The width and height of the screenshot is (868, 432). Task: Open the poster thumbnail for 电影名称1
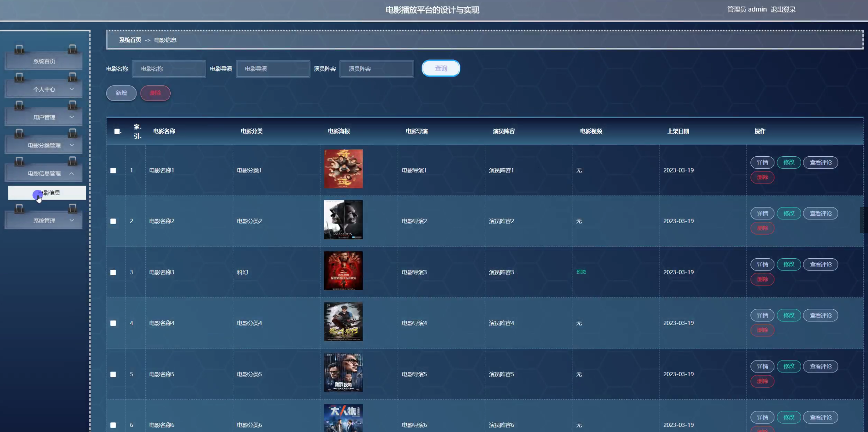pyautogui.click(x=343, y=169)
